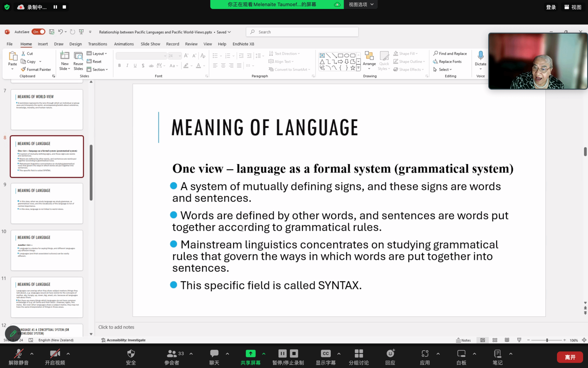
Task: Click the Cut scissors icon
Action: [x=23, y=53]
